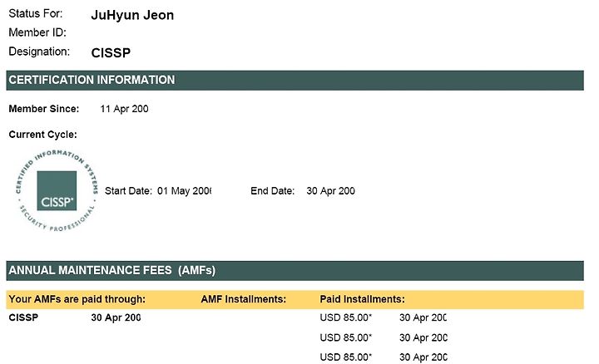This screenshot has width=599, height=364.
Task: Select the first USD 85.00 installment amount
Action: [346, 317]
